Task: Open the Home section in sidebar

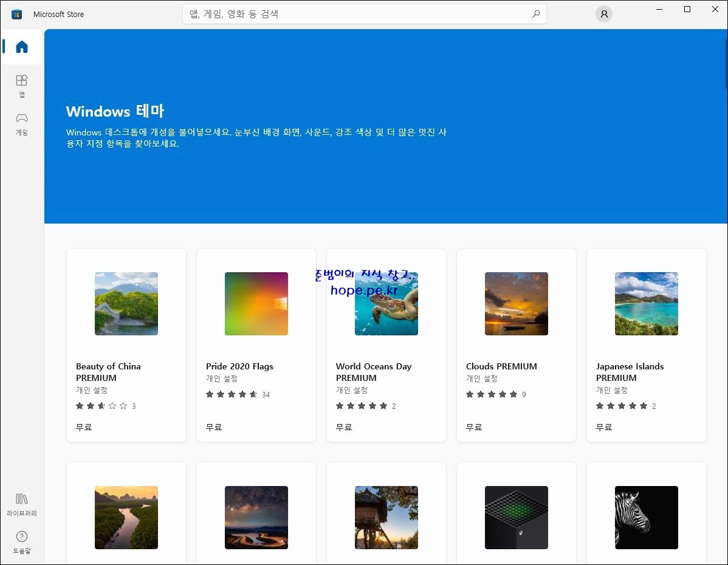Action: [x=22, y=47]
